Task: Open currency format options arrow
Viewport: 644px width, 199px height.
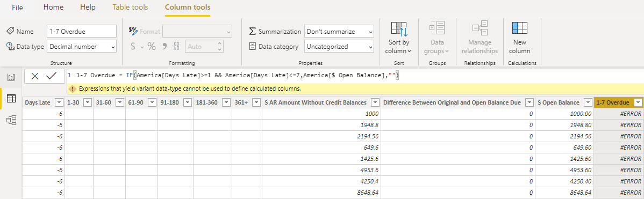Action: (x=142, y=47)
